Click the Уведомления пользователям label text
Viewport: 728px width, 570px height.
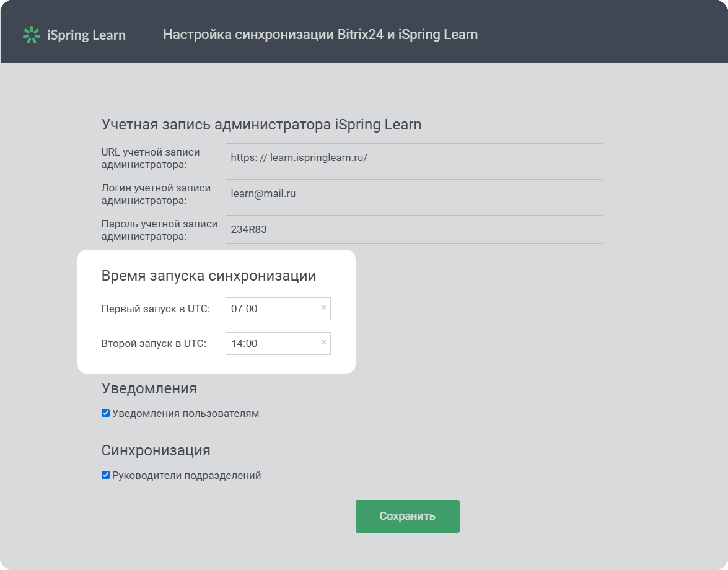click(x=186, y=414)
